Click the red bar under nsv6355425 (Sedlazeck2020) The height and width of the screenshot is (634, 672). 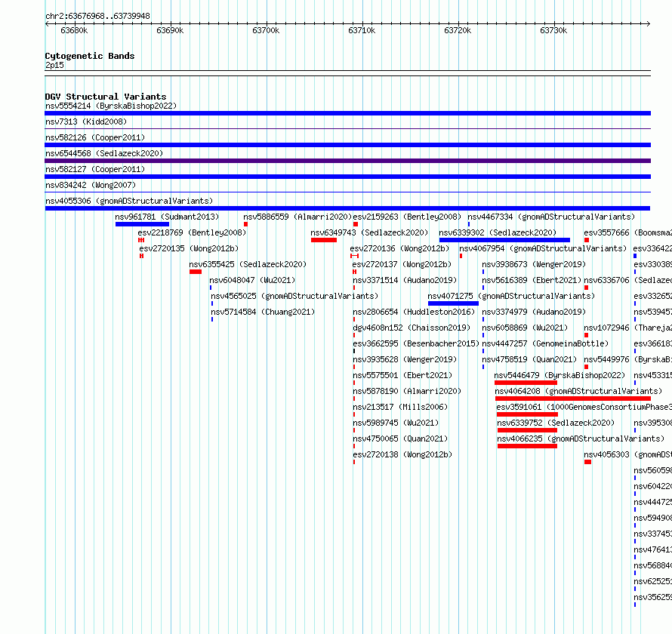point(196,272)
